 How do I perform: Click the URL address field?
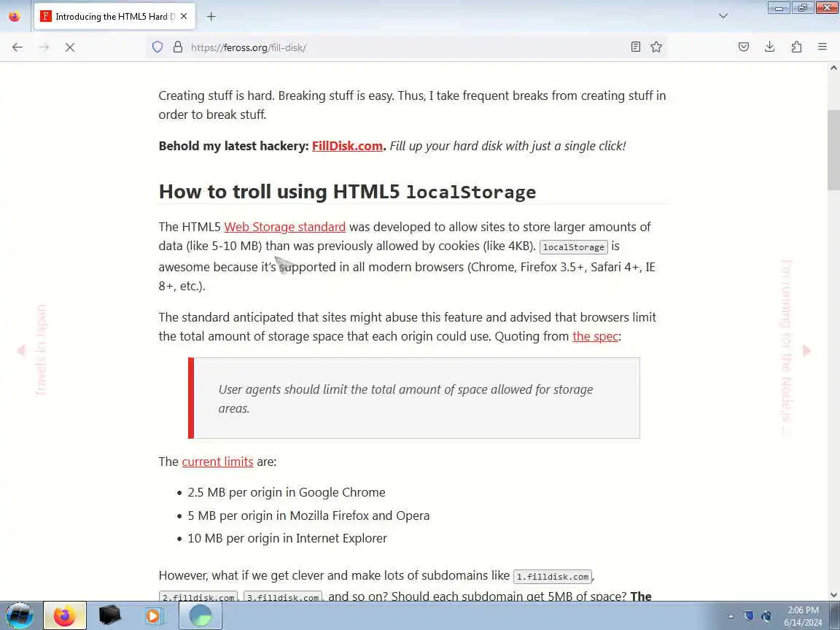coord(407,47)
